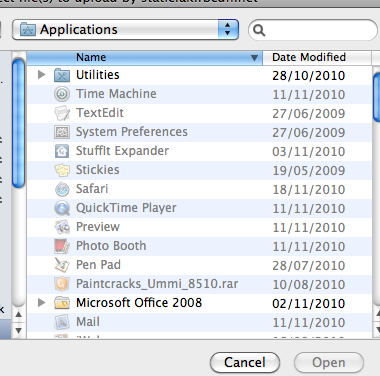Open the Applications location popup menu
This screenshot has height=376, width=380.
[125, 30]
